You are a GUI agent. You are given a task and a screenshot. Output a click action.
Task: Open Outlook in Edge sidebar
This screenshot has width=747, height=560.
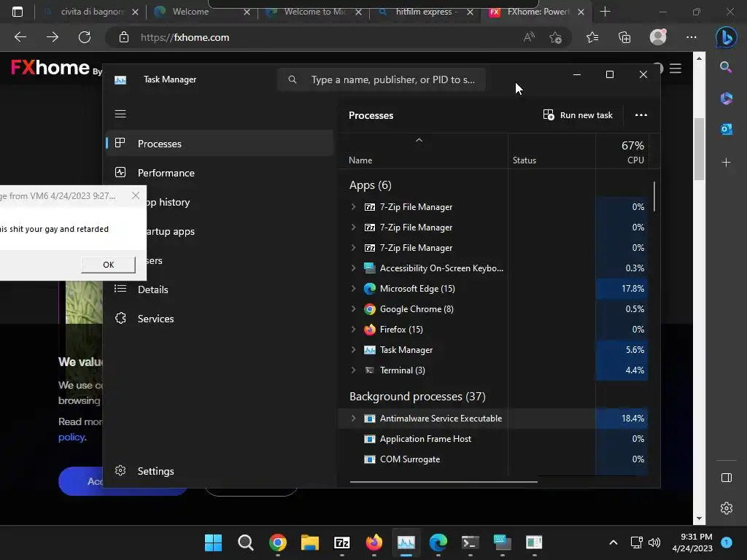click(726, 129)
